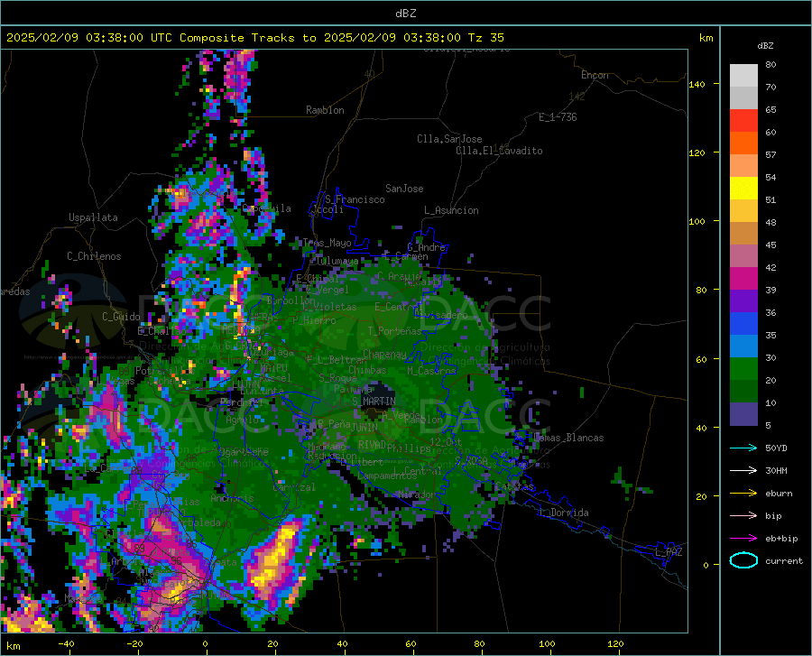Click the yellow 54 dBZ color swatch
The height and width of the screenshot is (656, 812).
pos(743,189)
